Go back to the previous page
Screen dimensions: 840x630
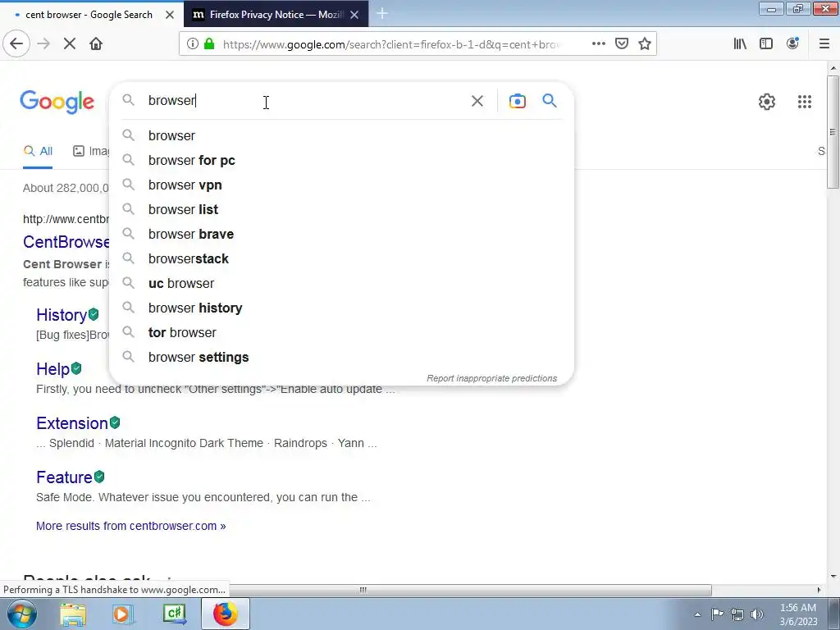coord(16,43)
